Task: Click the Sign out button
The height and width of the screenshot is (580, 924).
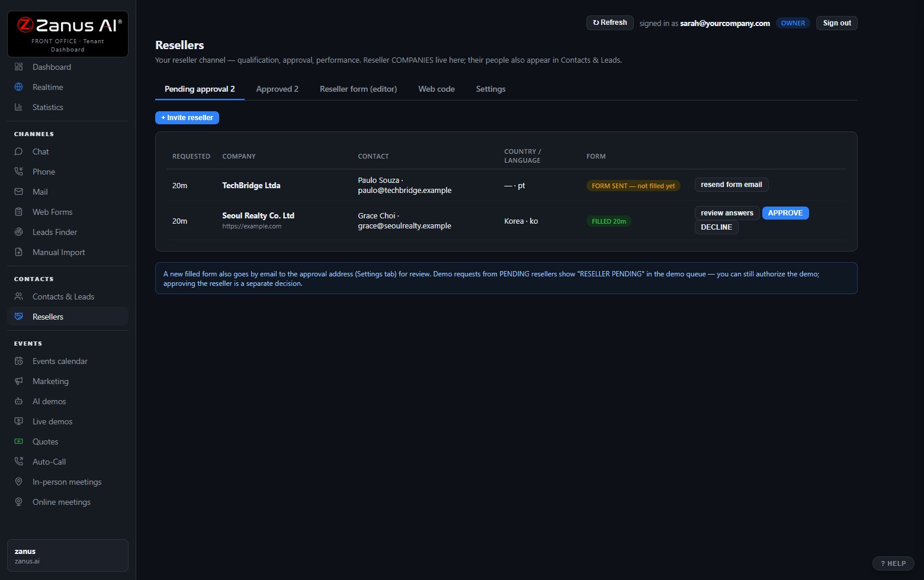Action: point(836,23)
